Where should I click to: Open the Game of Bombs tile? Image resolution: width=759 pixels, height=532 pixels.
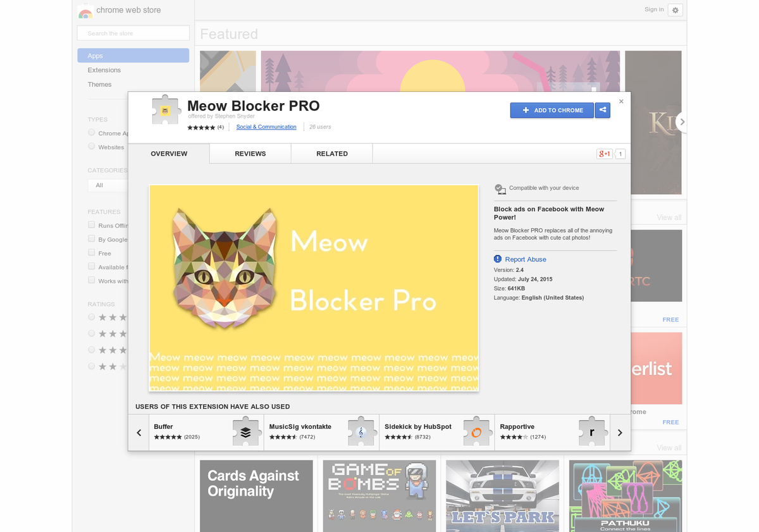(379, 496)
